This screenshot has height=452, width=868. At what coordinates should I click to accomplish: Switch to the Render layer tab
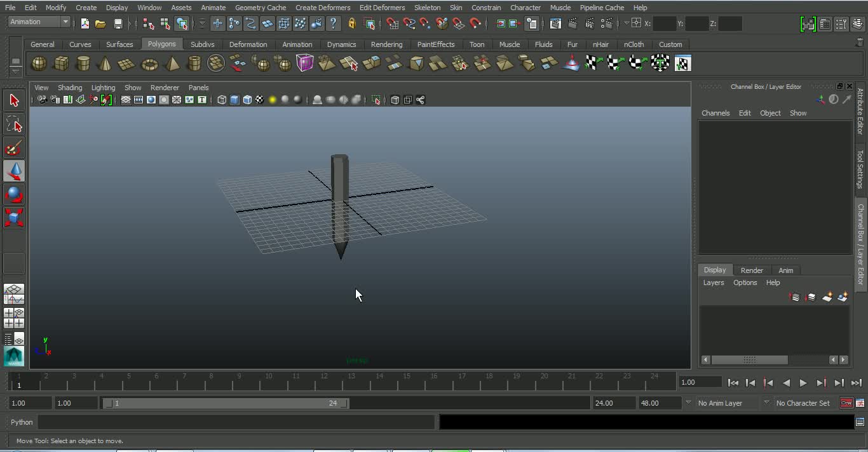pyautogui.click(x=752, y=270)
